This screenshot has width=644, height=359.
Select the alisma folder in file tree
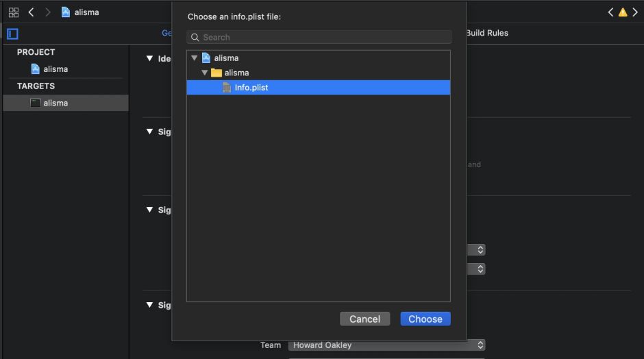click(236, 73)
